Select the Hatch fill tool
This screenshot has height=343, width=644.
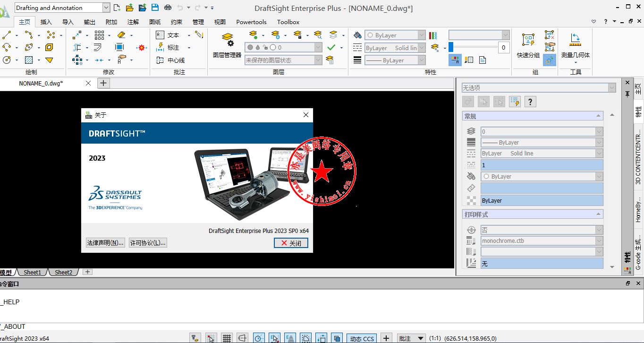29,60
